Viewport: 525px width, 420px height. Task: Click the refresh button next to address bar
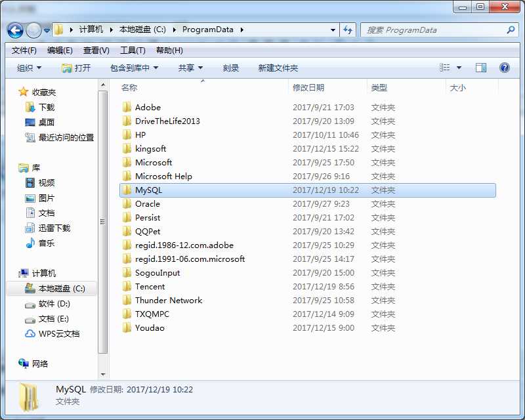tap(348, 30)
